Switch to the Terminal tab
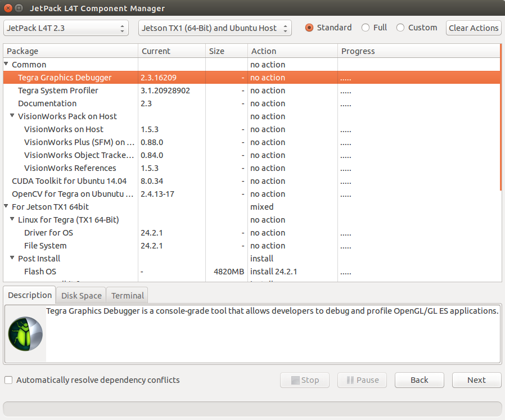This screenshot has height=420, width=505. point(127,295)
